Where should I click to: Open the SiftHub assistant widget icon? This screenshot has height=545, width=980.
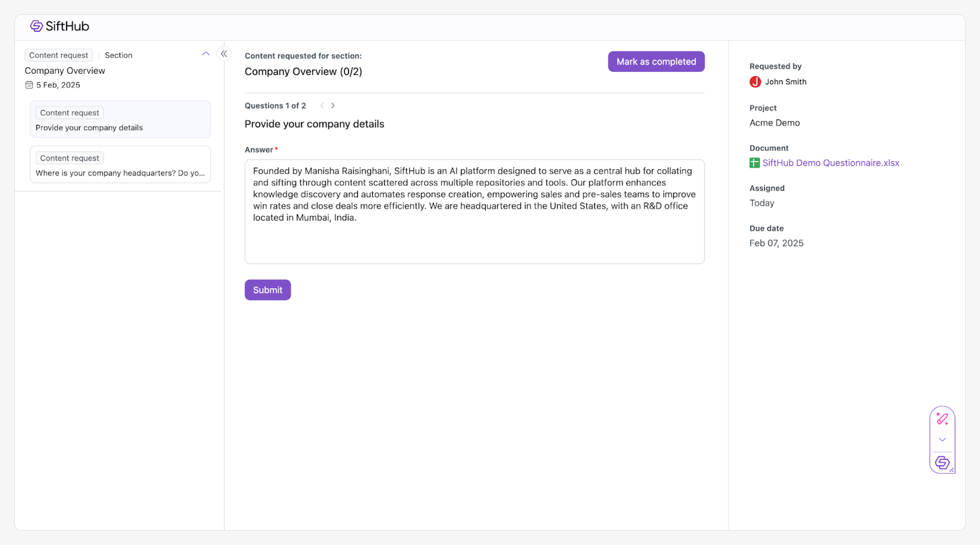[942, 463]
